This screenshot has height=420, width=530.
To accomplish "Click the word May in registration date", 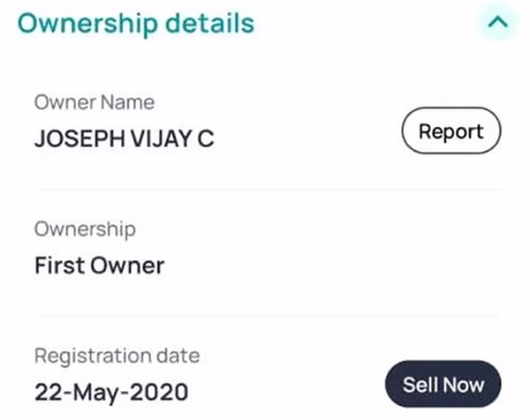I will 107,391.
